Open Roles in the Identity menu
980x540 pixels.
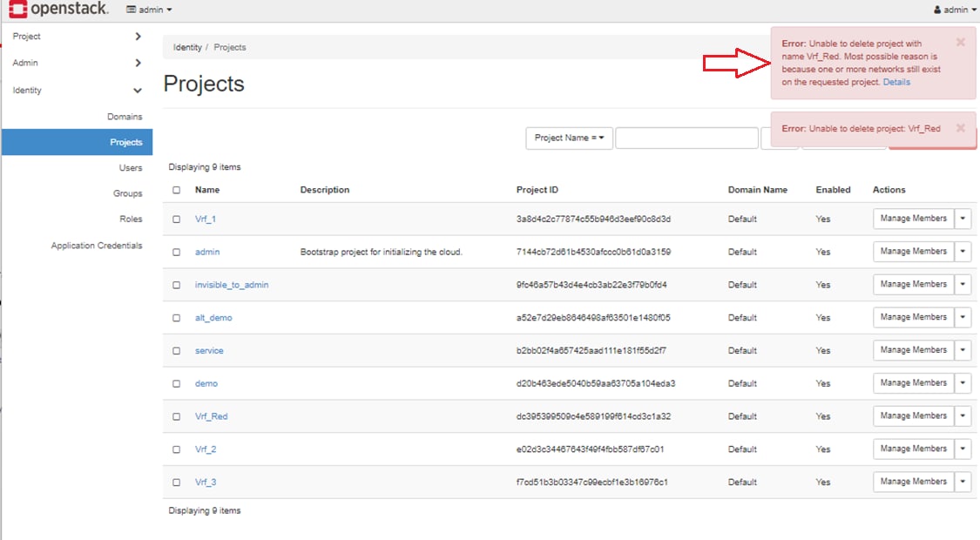(x=131, y=219)
